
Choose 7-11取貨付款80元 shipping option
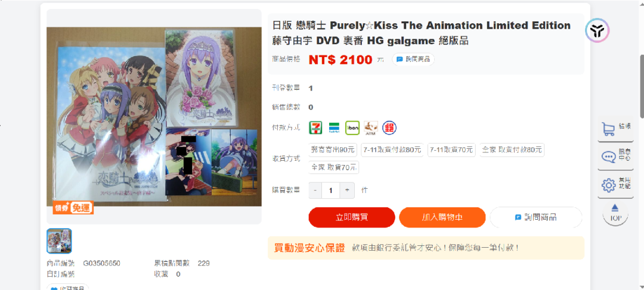[392, 149]
